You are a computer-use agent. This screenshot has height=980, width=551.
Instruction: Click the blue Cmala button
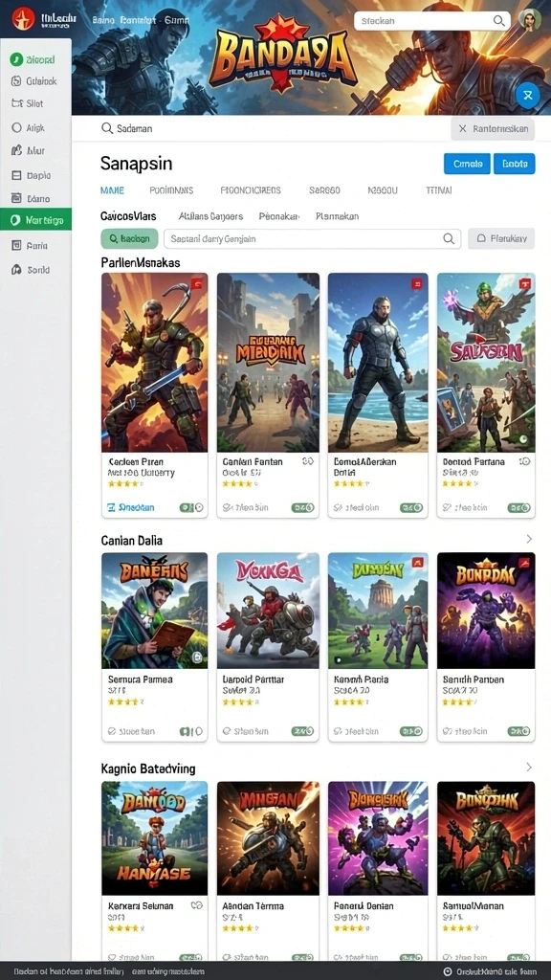pos(467,164)
